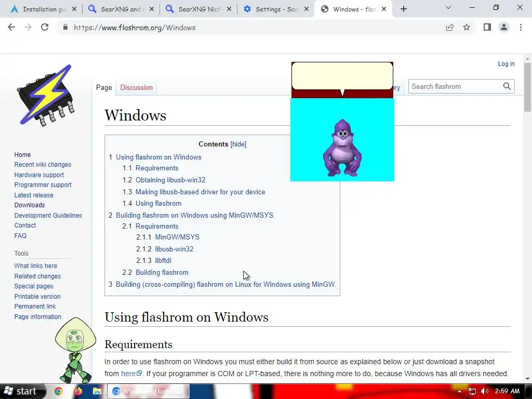This screenshot has height=399, width=532.
Task: Open Chrome's three-dot menu
Action: click(x=521, y=28)
